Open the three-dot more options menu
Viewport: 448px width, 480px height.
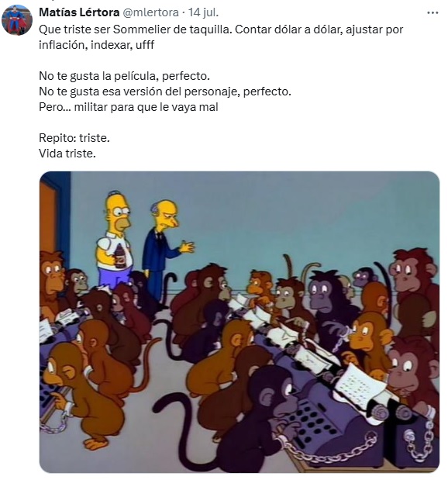(x=432, y=13)
